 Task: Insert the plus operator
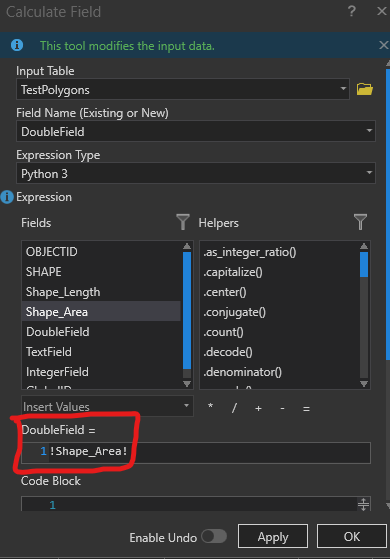258,409
